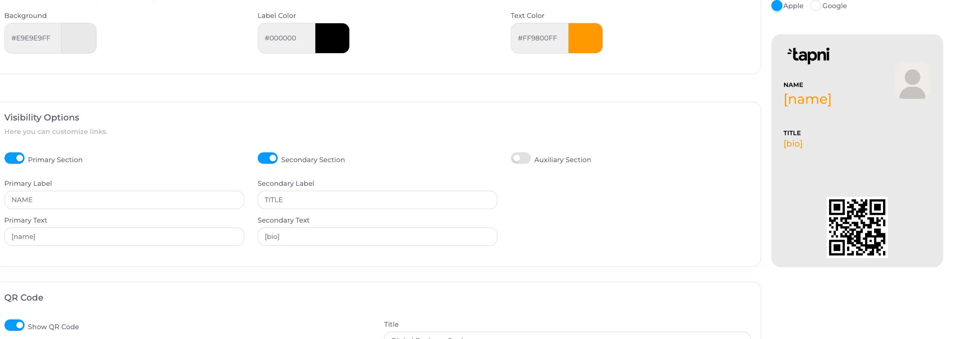Viewport: 980px width, 339px height.
Task: Click the NAME label on card preview
Action: tap(793, 85)
